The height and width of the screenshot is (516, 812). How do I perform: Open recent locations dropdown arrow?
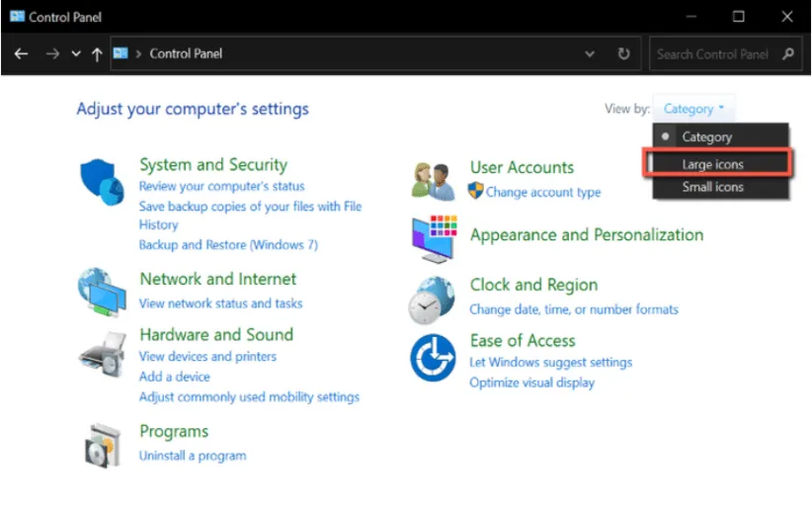click(x=75, y=54)
